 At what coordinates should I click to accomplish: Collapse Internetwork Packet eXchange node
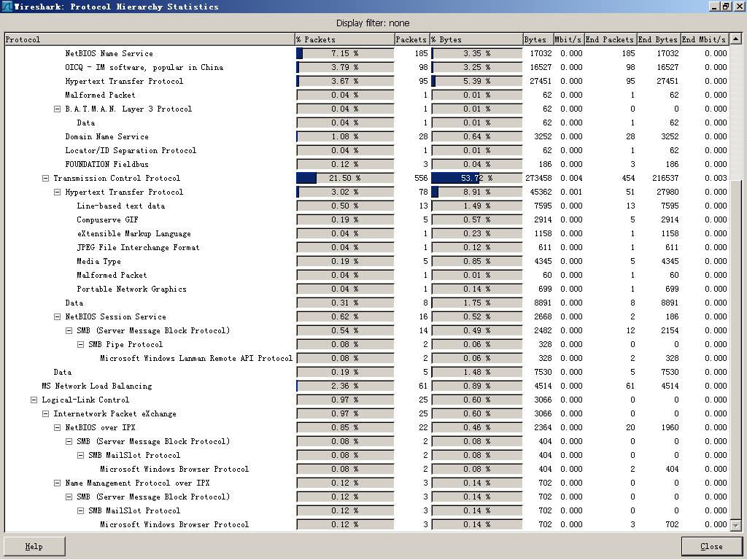tap(46, 414)
